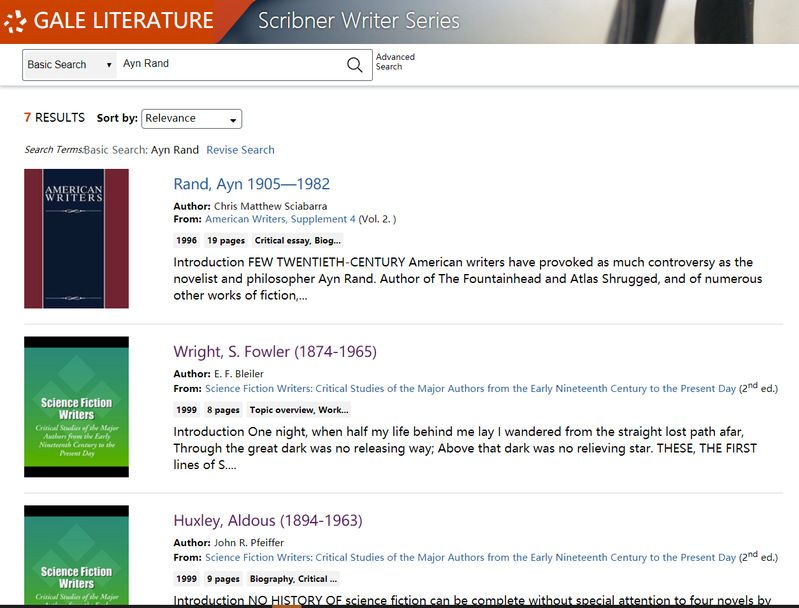
Task: Open the Huxley, Aldous (1894-1963) article
Action: tap(268, 521)
